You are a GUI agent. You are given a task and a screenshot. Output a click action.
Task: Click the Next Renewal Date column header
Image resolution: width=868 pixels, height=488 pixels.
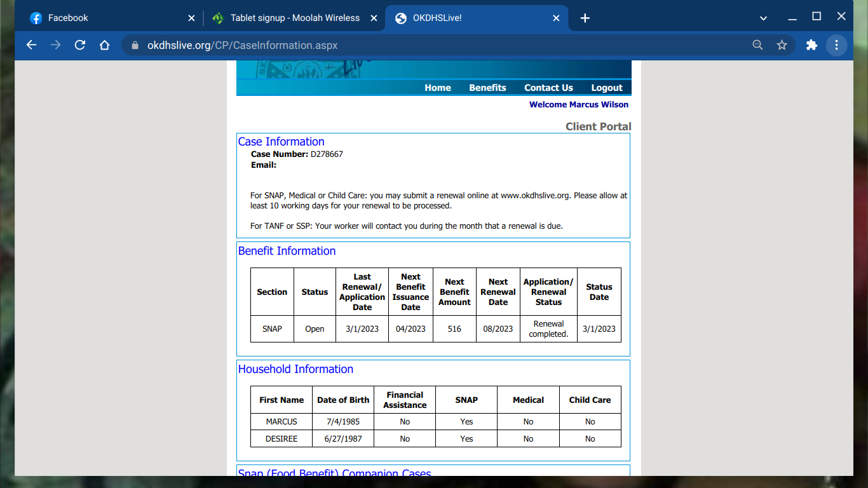pyautogui.click(x=498, y=292)
